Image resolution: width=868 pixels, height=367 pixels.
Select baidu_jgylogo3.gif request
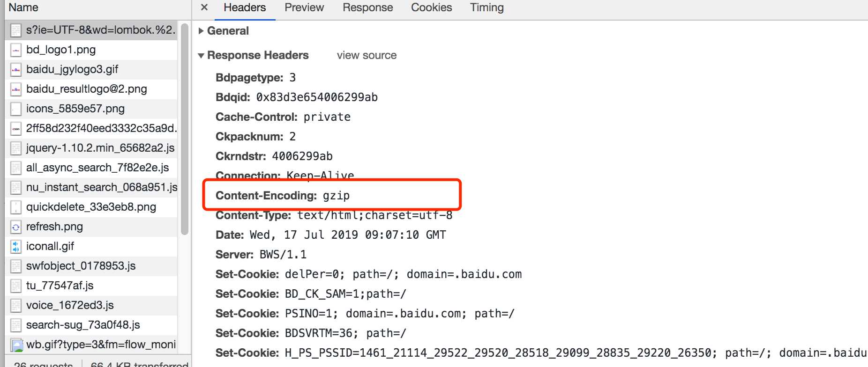click(x=91, y=69)
